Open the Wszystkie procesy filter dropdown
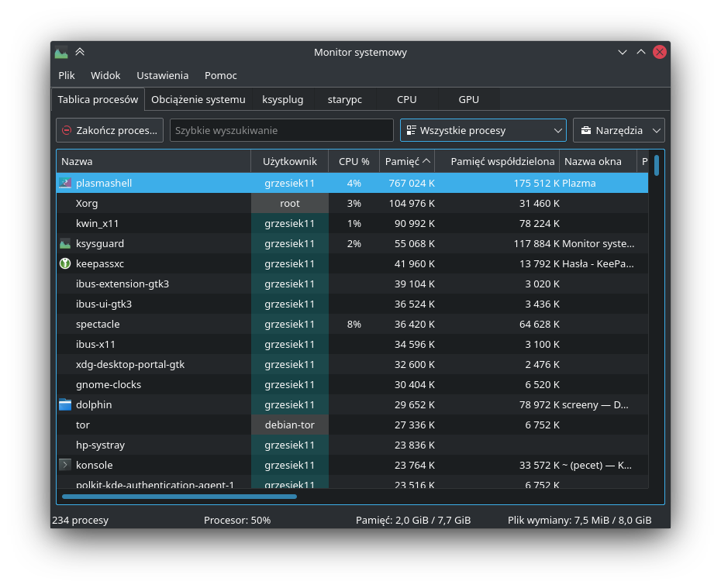The image size is (721, 588). click(x=482, y=130)
